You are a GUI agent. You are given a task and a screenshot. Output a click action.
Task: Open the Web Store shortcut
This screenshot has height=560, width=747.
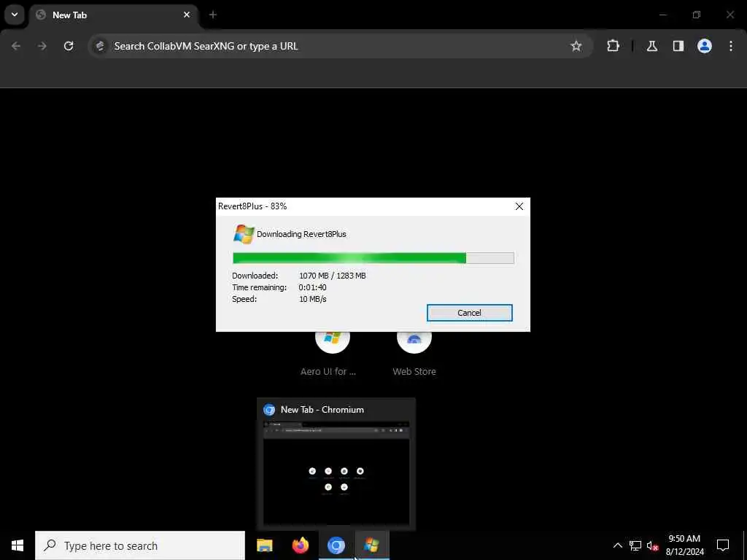pyautogui.click(x=414, y=353)
